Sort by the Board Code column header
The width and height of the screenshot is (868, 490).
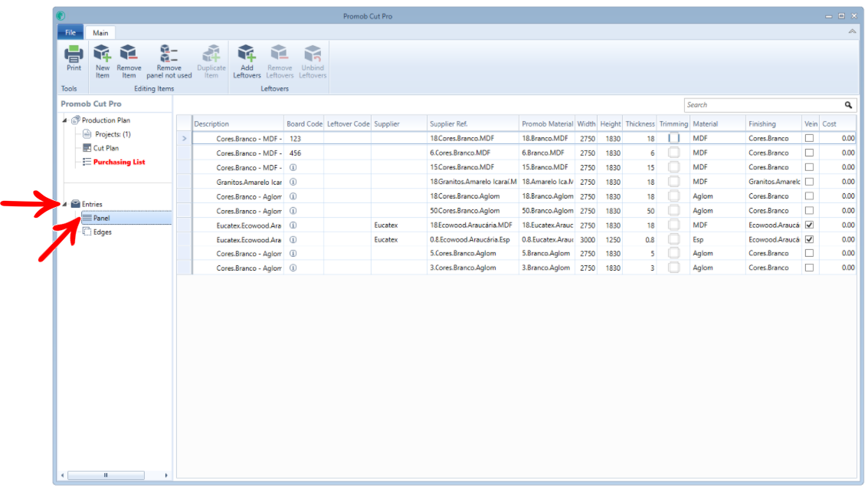click(x=304, y=123)
